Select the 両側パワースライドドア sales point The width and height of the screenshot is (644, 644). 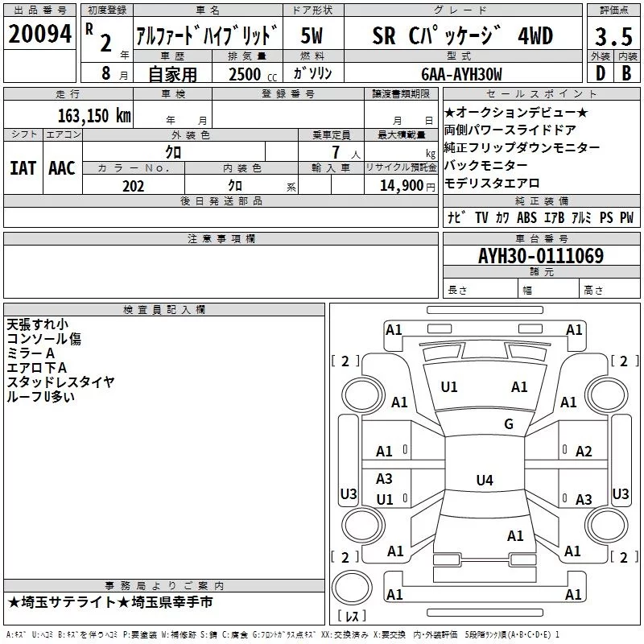point(510,130)
